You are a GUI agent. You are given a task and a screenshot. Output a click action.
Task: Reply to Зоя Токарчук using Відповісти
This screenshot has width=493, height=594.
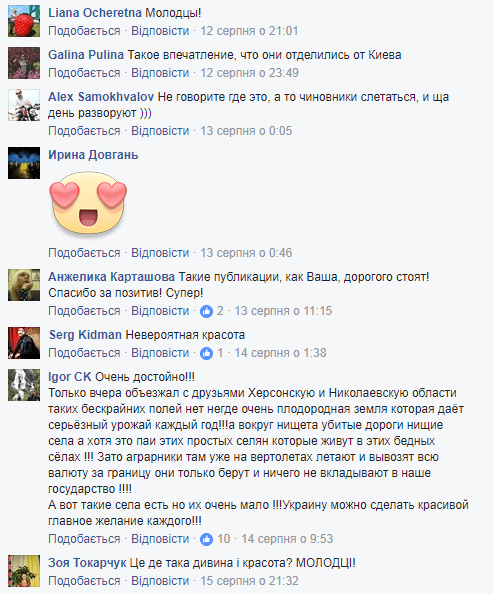click(160, 581)
